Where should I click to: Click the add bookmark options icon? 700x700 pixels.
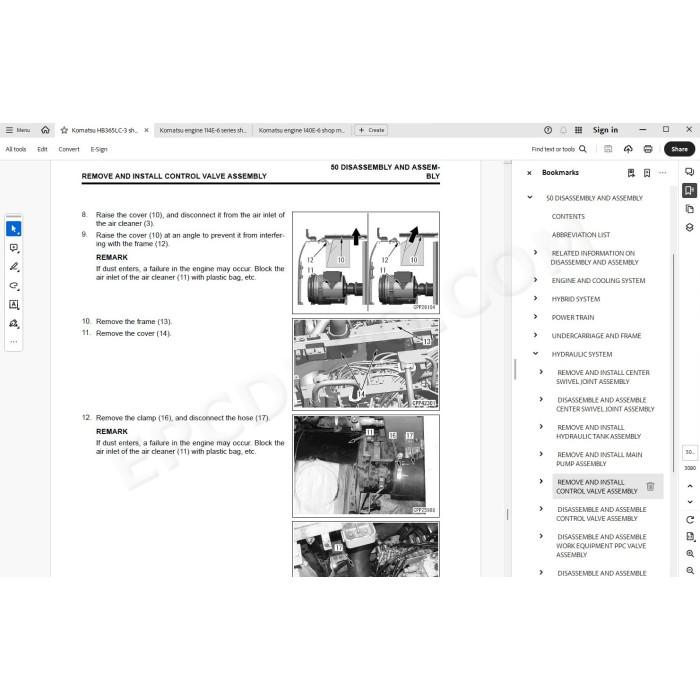(x=631, y=173)
